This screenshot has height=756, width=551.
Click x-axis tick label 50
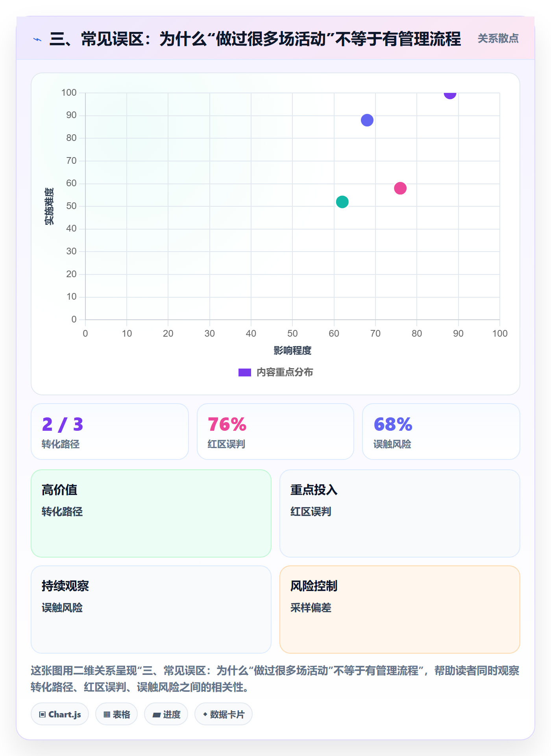(292, 334)
